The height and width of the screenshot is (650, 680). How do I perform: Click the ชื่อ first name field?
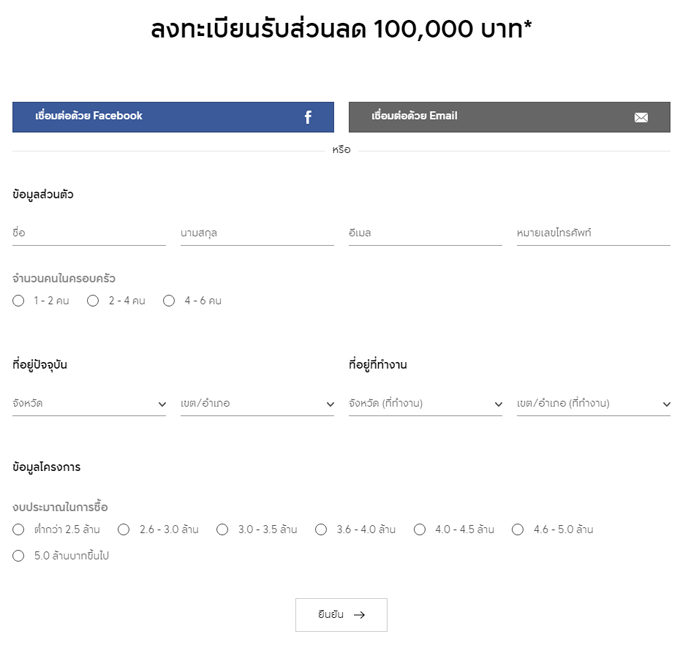pyautogui.click(x=89, y=233)
